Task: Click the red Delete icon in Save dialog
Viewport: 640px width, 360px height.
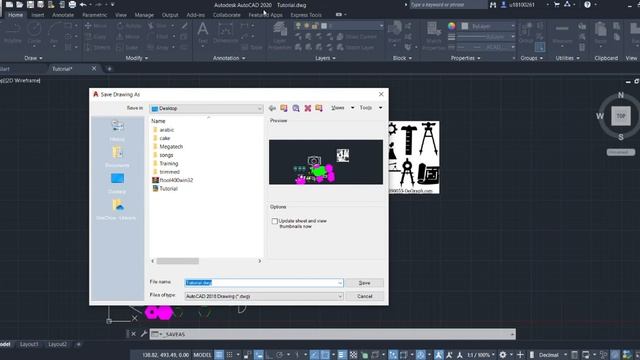Action: [x=308, y=108]
